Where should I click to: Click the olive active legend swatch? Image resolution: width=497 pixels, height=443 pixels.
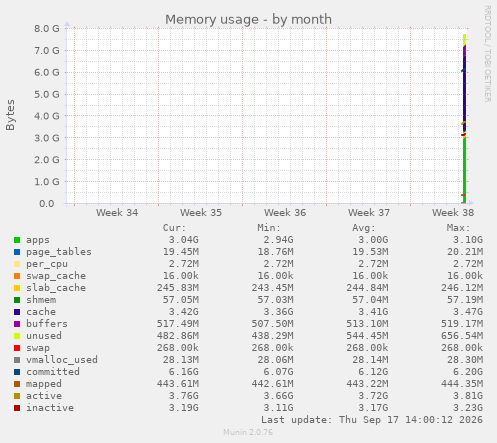(x=17, y=396)
